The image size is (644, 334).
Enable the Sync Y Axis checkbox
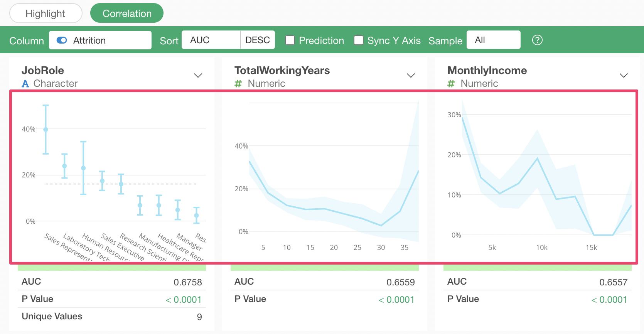coord(359,40)
